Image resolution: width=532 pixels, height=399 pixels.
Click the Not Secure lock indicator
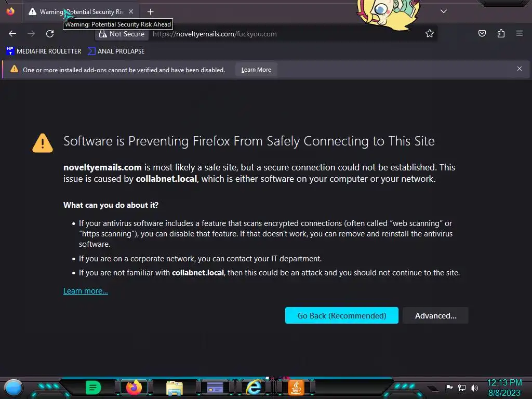point(122,34)
